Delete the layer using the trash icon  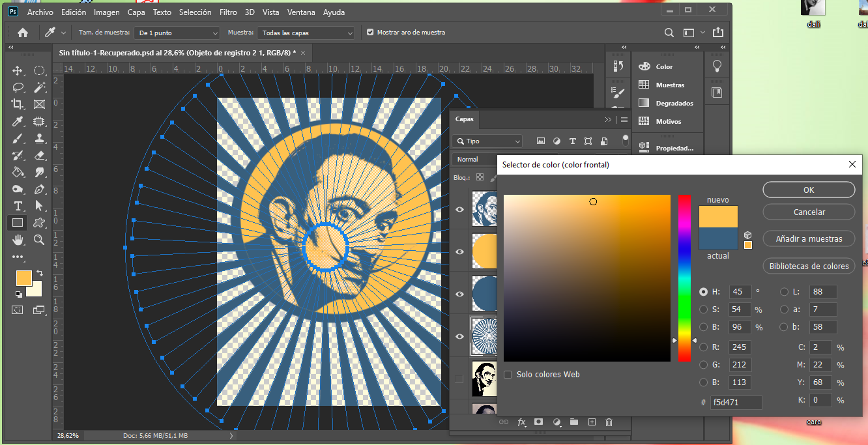click(x=608, y=422)
